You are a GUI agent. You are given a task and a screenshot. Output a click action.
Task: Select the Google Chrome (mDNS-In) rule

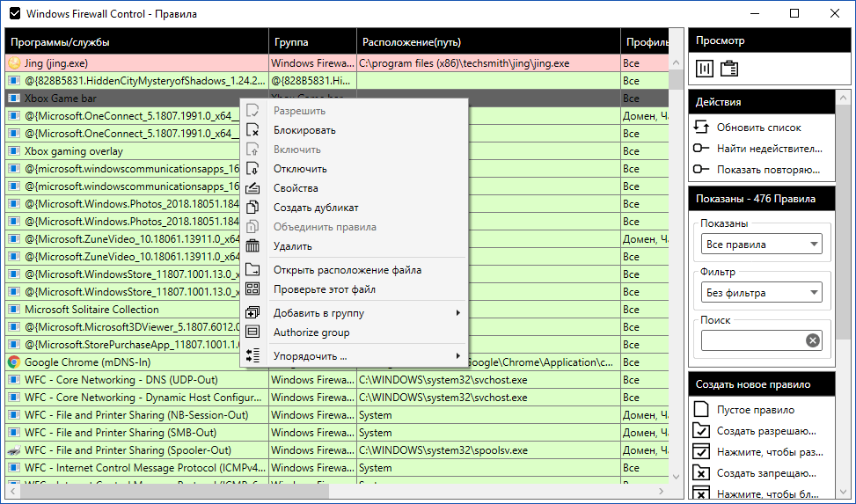pos(337,362)
